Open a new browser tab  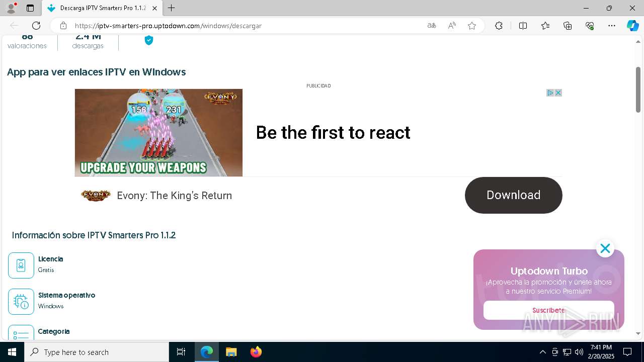pyautogui.click(x=171, y=8)
